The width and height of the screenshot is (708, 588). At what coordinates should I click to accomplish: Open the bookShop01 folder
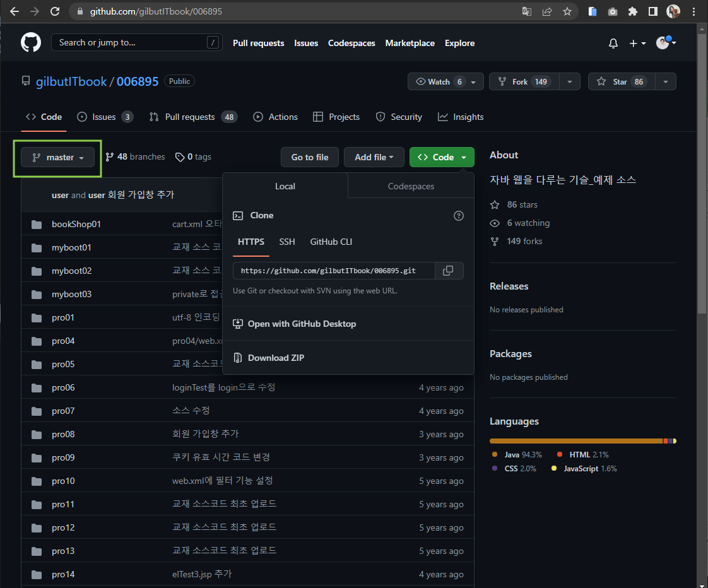(76, 224)
